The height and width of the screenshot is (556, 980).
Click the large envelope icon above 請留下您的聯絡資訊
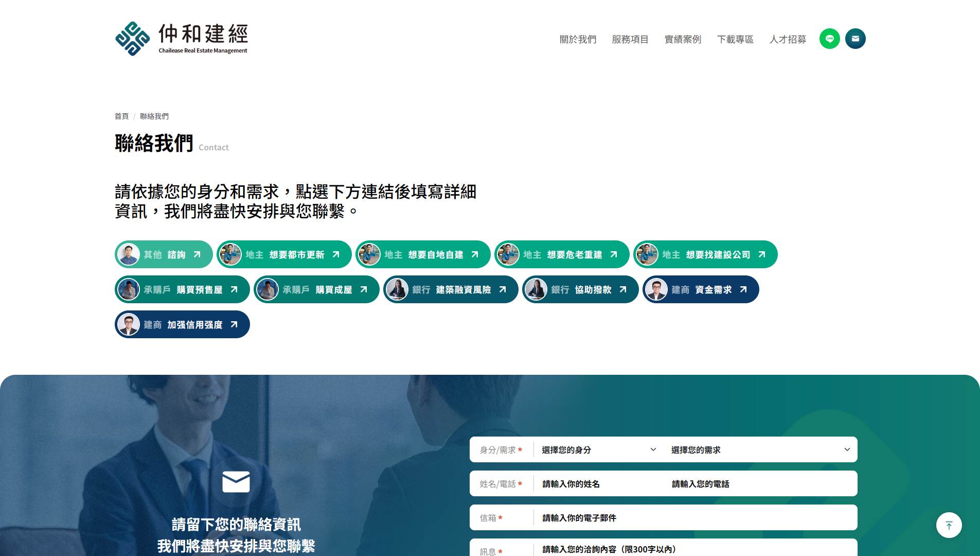(x=236, y=482)
